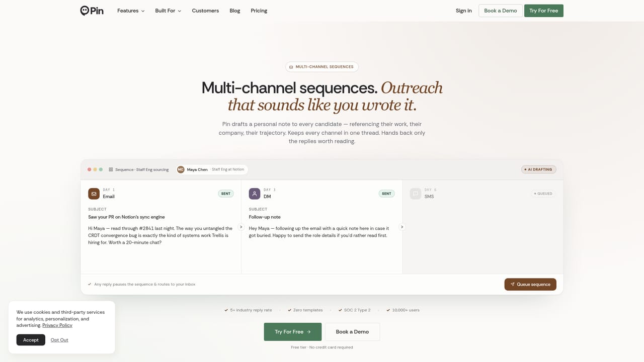644x362 pixels.
Task: Click 'SOC 2 Type 2' text
Action: tap(357, 310)
